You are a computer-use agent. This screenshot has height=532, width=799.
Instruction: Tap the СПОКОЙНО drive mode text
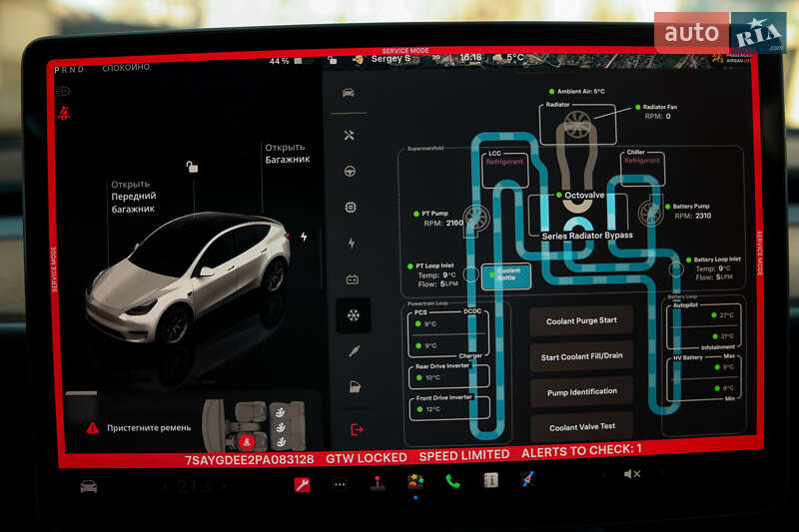click(126, 67)
